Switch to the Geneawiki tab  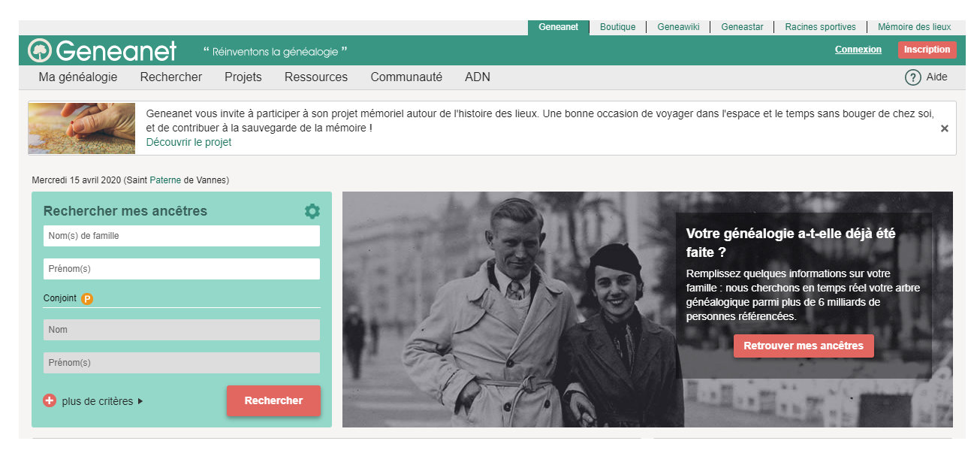click(x=678, y=27)
